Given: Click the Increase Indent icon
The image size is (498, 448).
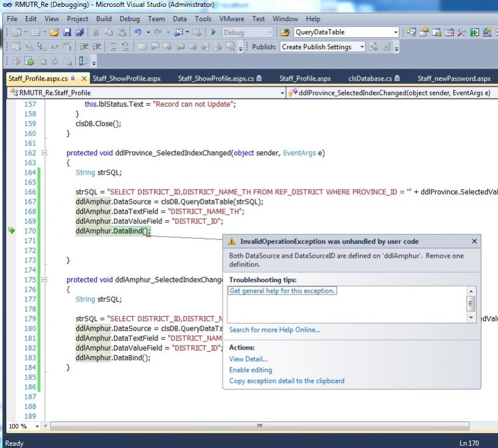Looking at the screenshot, I should coord(97,47).
